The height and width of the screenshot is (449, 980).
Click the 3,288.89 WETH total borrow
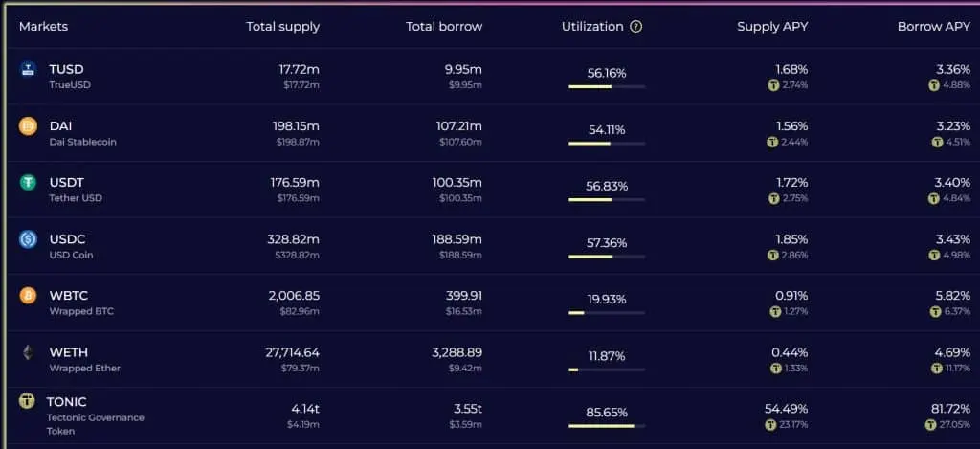point(457,352)
